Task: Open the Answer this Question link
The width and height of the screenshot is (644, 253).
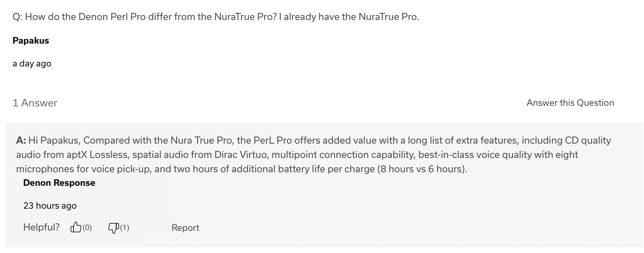Action: point(570,103)
